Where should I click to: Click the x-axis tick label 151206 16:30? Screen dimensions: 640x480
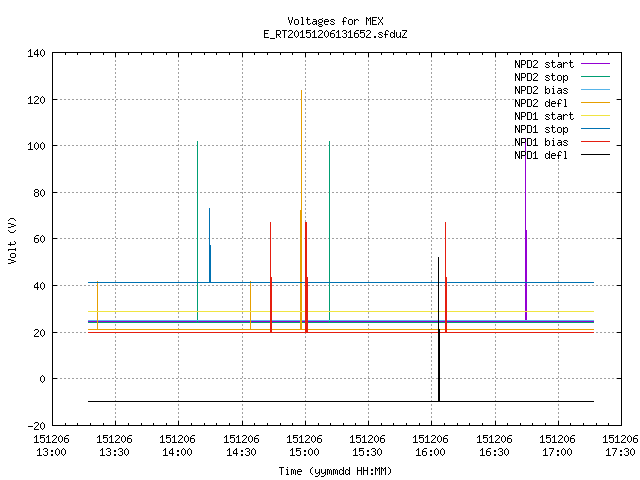click(x=494, y=446)
